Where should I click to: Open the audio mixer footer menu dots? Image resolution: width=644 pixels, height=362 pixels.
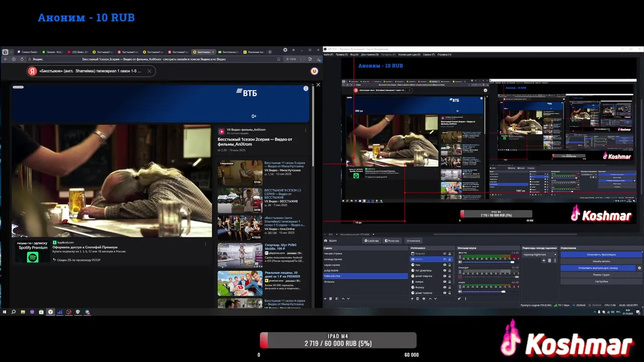pyautogui.click(x=465, y=299)
